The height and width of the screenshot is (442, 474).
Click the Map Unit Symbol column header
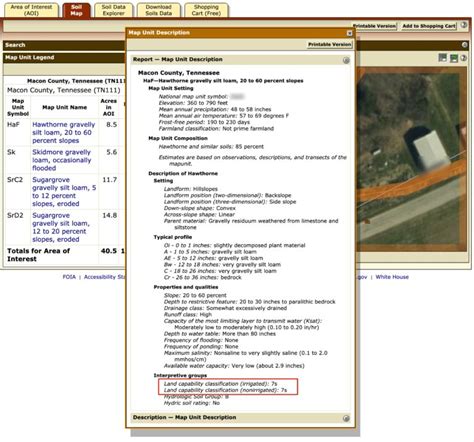(x=18, y=107)
